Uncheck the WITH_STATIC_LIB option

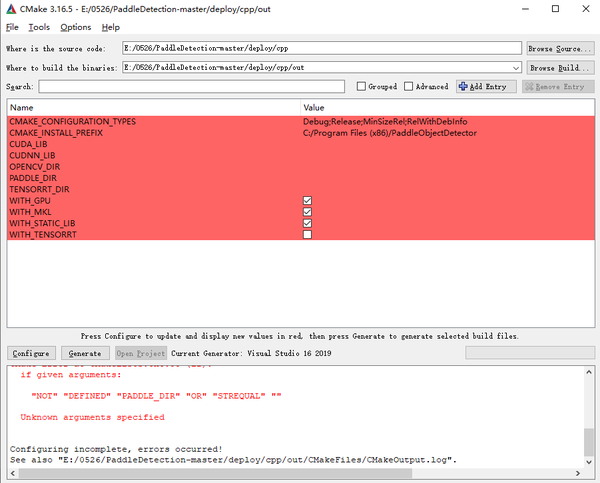307,223
